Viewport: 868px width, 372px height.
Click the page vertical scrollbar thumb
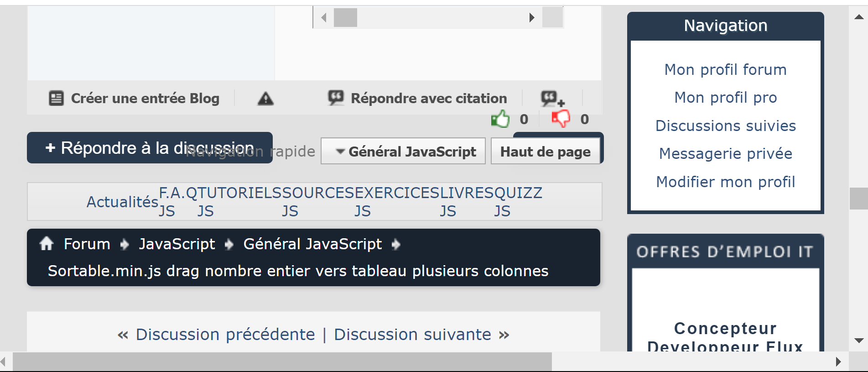click(x=858, y=199)
